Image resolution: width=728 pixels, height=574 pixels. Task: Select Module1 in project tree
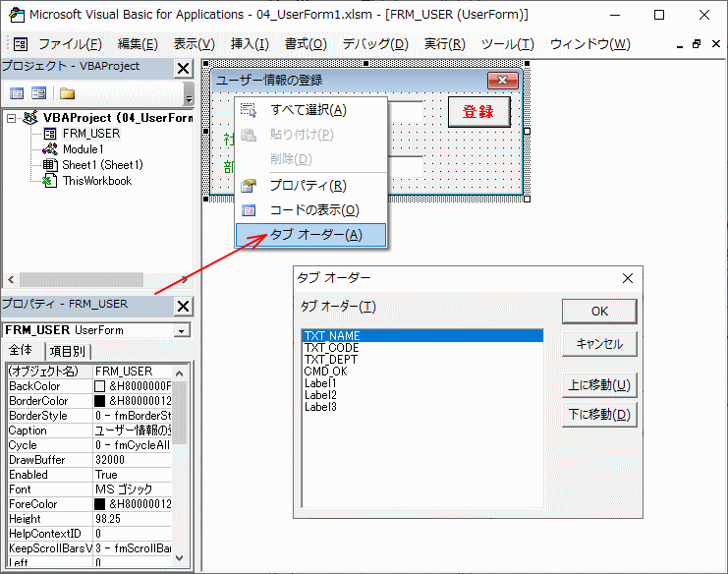click(84, 149)
